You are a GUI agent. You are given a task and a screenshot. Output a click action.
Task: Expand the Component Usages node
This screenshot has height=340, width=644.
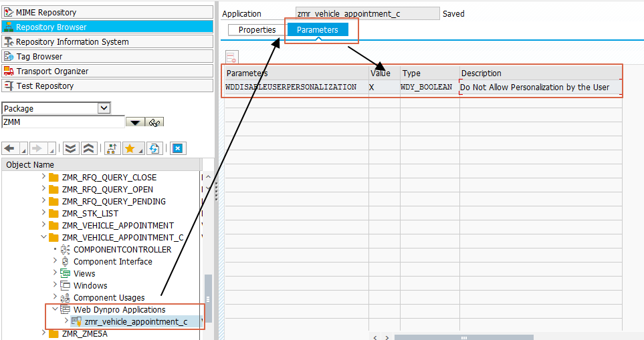[55, 297]
